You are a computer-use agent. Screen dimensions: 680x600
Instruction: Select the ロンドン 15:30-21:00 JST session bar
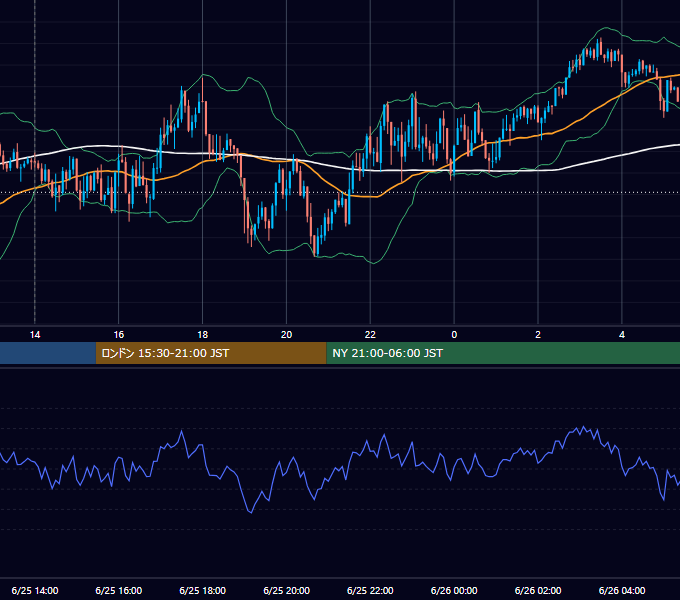pos(211,353)
